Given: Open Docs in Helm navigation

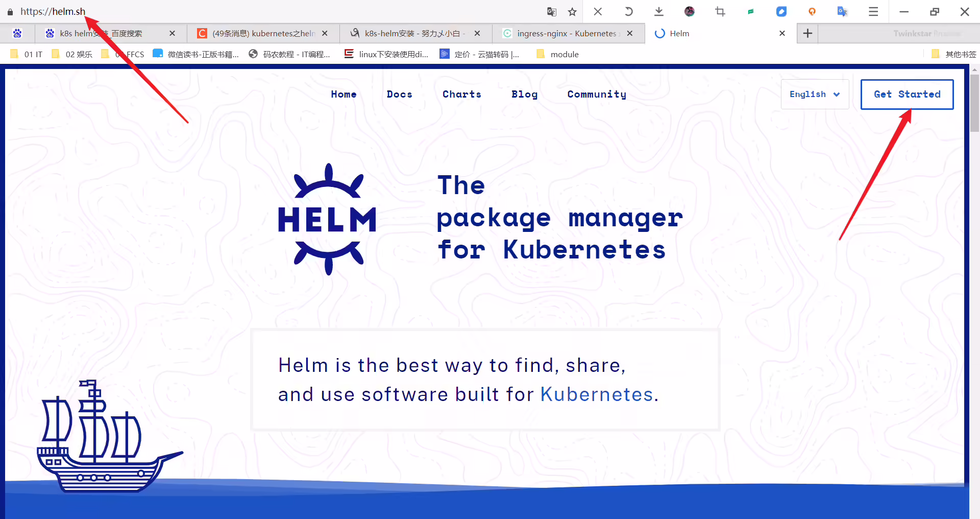Looking at the screenshot, I should [x=399, y=95].
